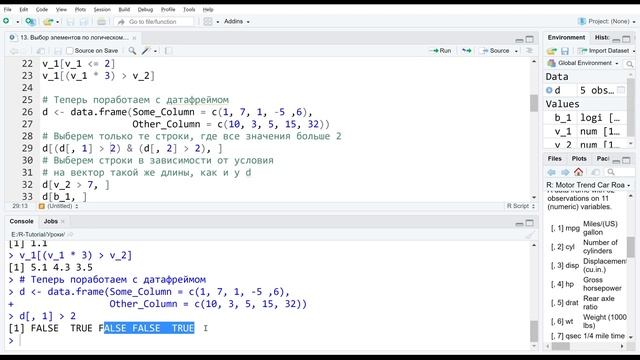
Task: Select the Jobs tab
Action: 51,221
